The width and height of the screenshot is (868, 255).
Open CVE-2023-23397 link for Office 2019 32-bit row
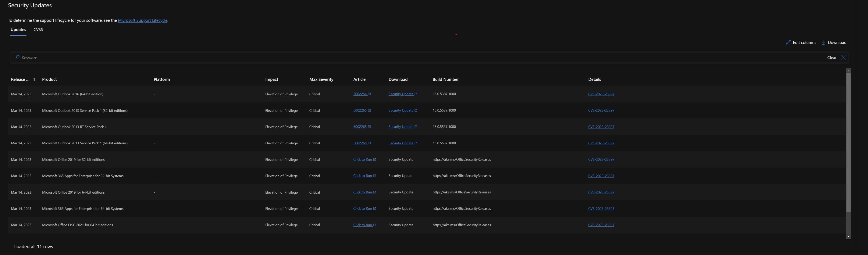[x=601, y=160]
